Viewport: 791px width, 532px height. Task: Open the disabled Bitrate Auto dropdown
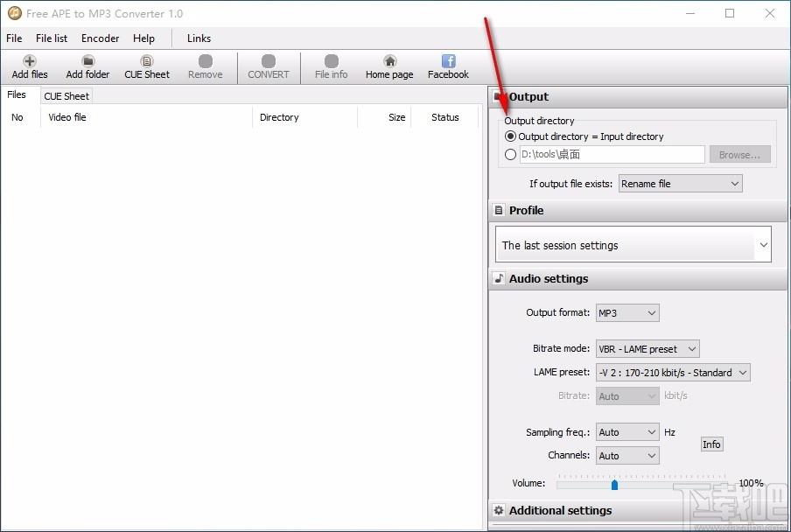(627, 395)
